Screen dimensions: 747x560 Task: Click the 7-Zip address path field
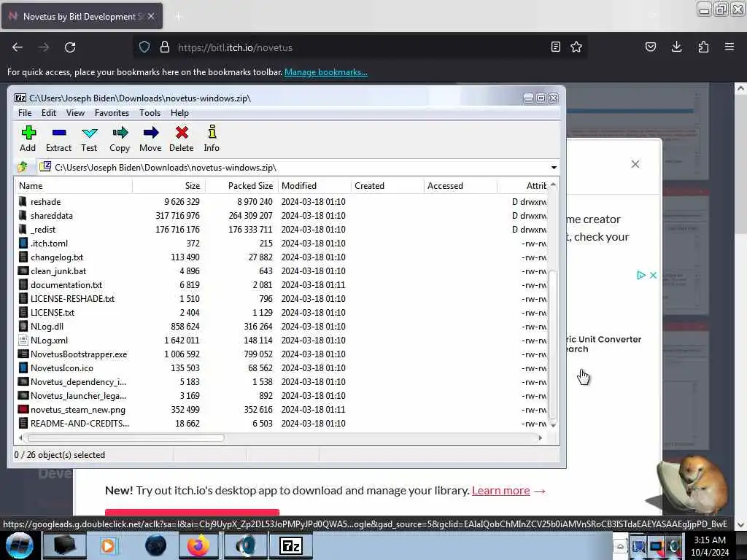(x=298, y=168)
